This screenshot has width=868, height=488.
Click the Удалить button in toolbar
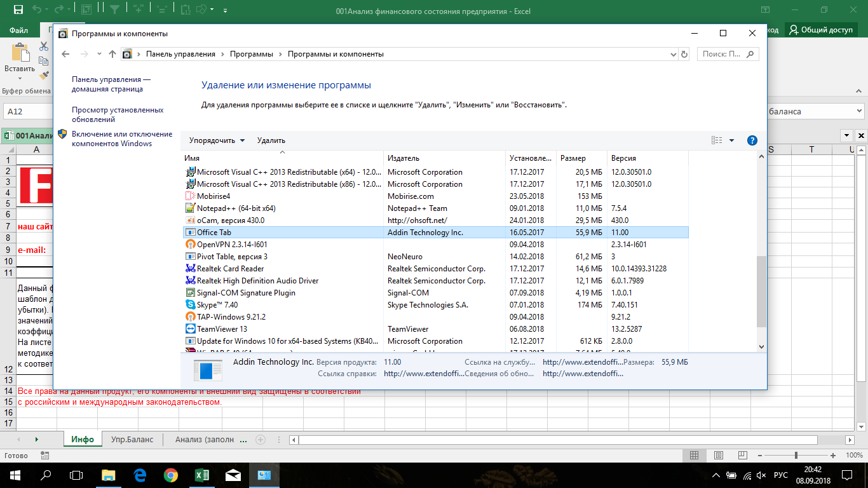(x=271, y=140)
